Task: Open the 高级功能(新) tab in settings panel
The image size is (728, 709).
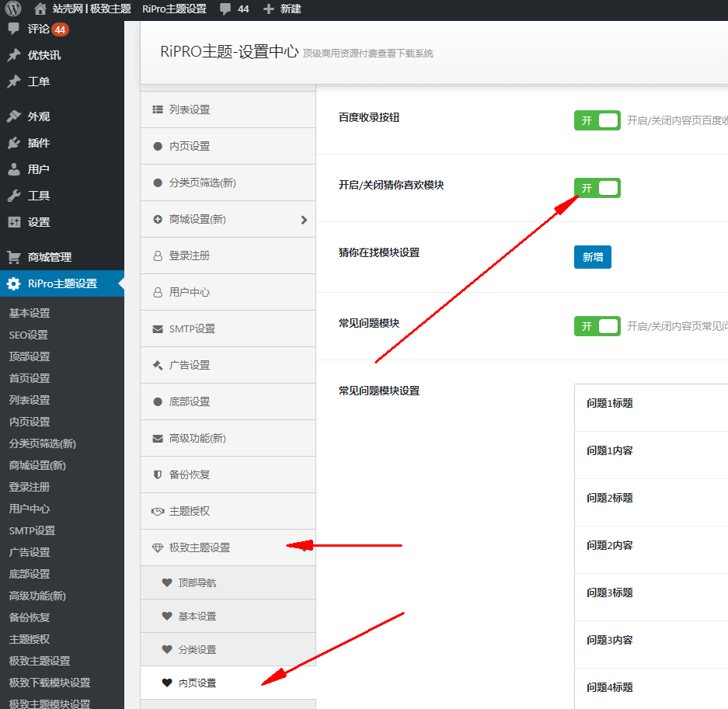Action: (228, 439)
